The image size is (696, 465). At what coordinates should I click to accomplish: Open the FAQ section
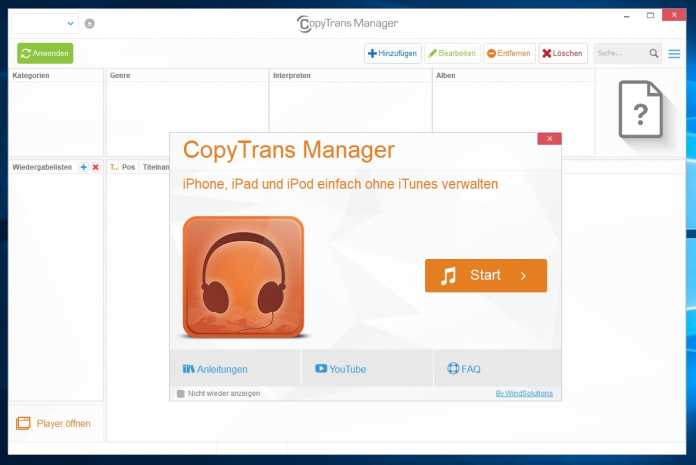tap(498, 369)
